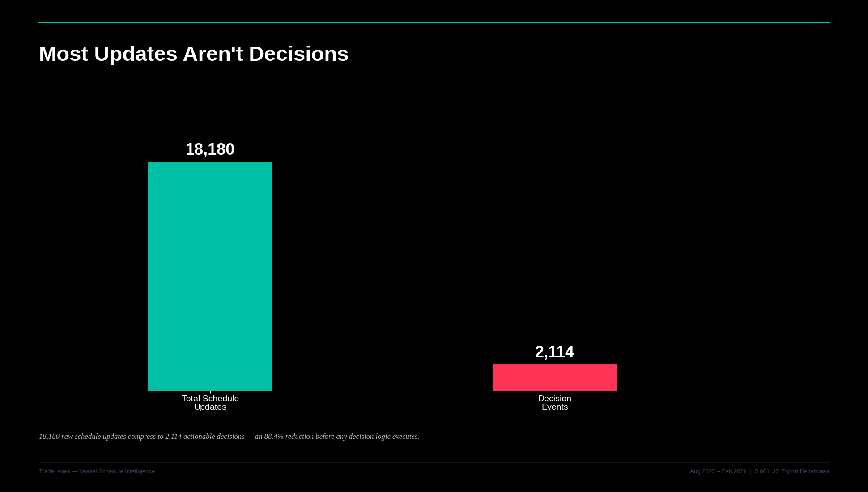This screenshot has height=492, width=868.
Task: Click the "Aug 2025 – Feb 2026" footer date range
Action: pyautogui.click(x=718, y=471)
